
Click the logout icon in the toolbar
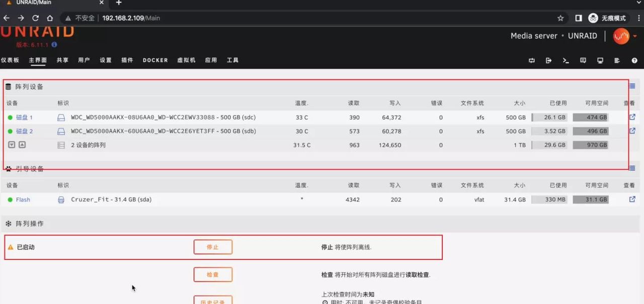[548, 60]
